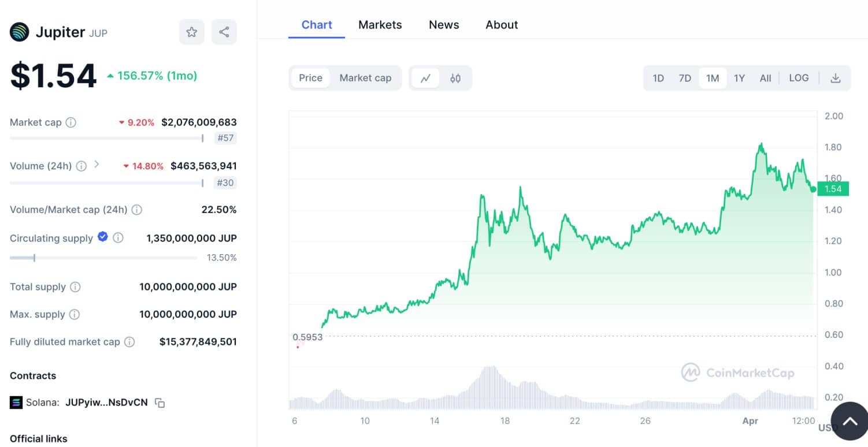Click the Jupiter coin logo

tap(20, 32)
